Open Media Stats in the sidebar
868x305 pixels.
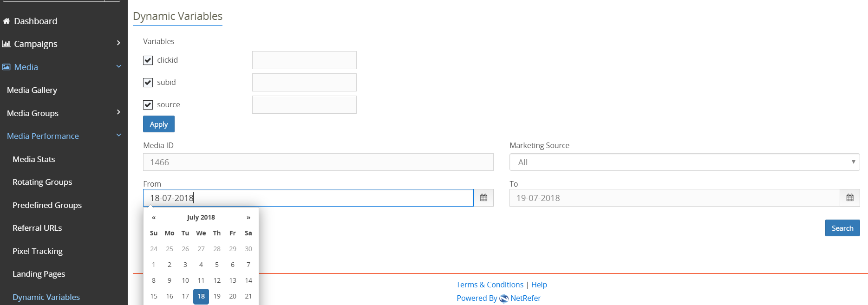pyautogui.click(x=34, y=159)
